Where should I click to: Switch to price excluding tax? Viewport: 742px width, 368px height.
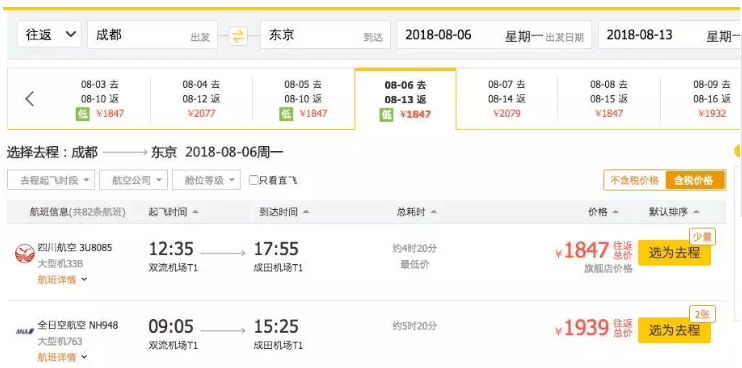(635, 180)
